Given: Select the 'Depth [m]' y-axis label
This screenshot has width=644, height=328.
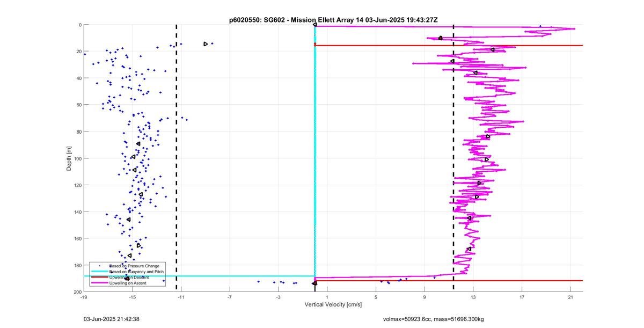Looking at the screenshot, I should (69, 158).
